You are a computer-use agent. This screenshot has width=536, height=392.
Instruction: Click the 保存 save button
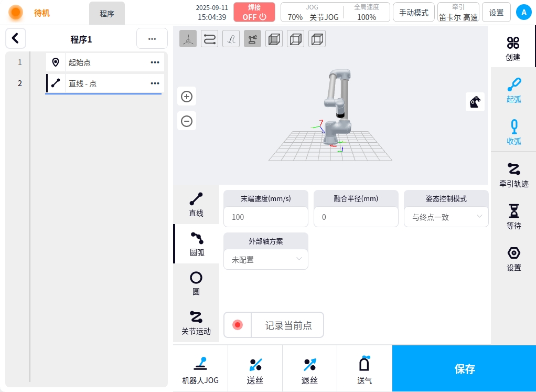(x=464, y=368)
